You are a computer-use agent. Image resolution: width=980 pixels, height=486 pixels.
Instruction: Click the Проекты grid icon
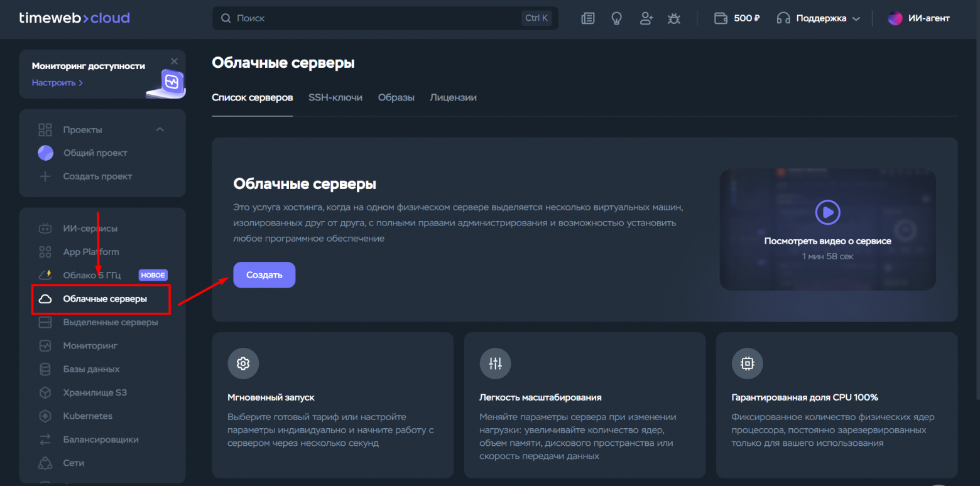[45, 130]
